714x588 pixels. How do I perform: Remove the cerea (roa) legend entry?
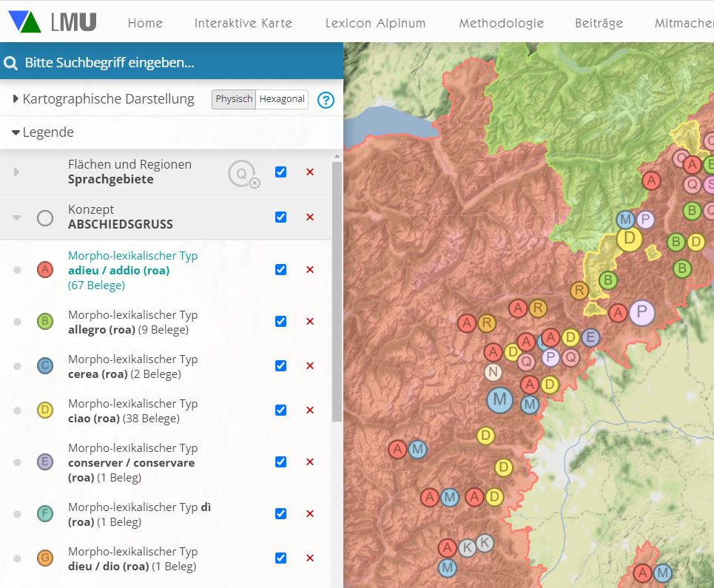[310, 366]
